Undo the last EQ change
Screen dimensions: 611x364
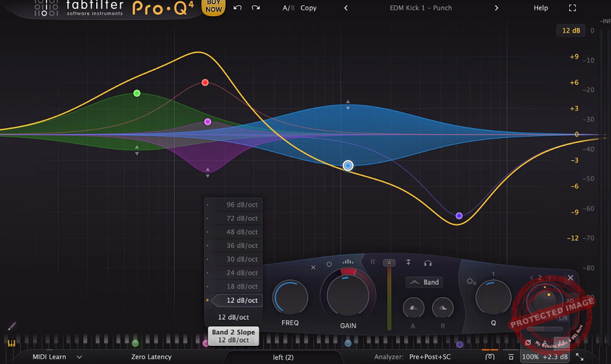[x=237, y=7]
